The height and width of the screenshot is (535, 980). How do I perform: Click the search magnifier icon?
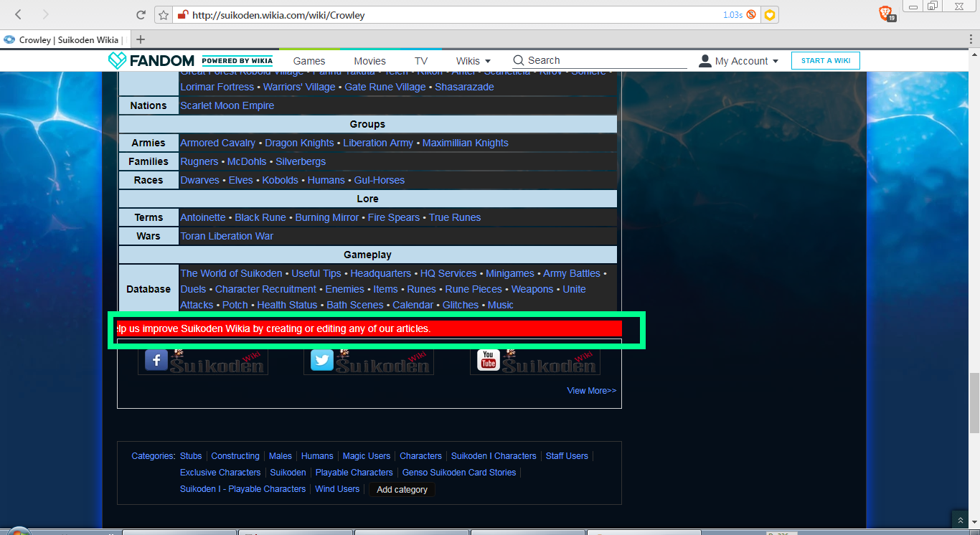pyautogui.click(x=519, y=61)
